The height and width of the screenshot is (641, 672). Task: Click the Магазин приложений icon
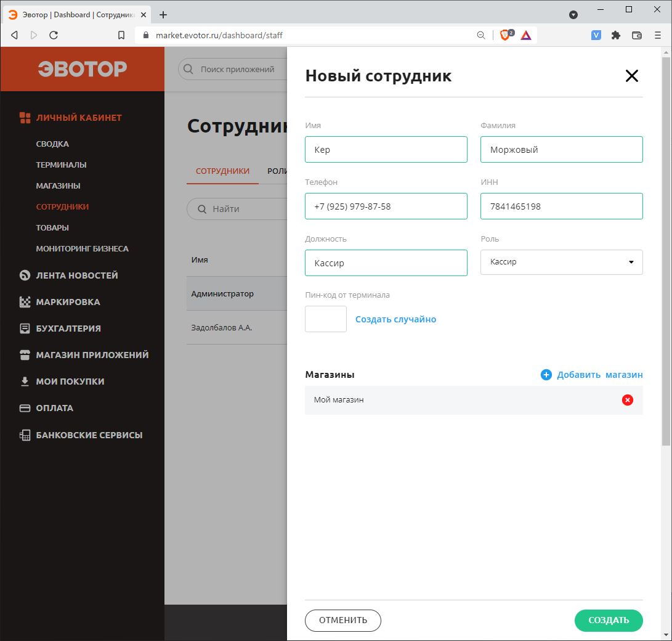coord(25,355)
